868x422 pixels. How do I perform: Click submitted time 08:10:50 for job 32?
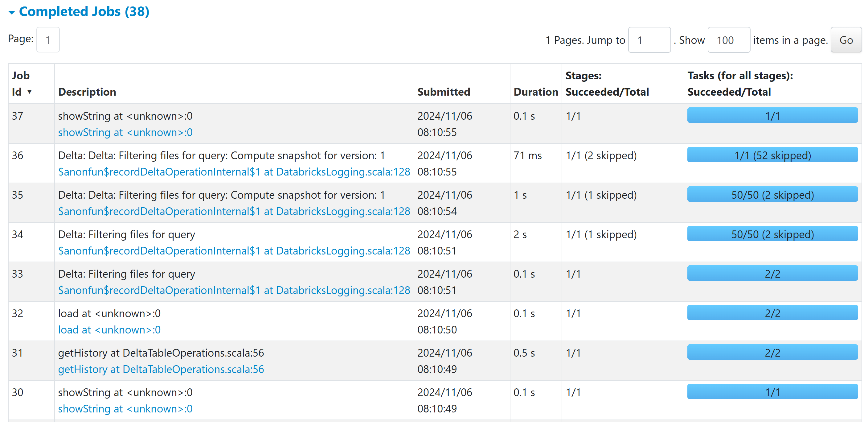pos(437,329)
